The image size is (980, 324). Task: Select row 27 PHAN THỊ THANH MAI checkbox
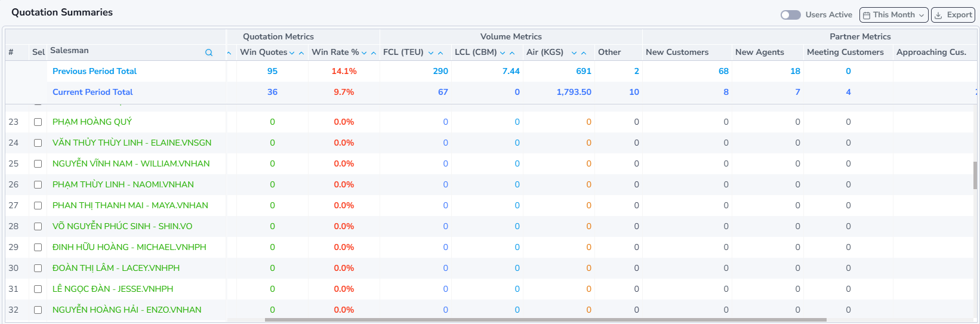coord(38,205)
